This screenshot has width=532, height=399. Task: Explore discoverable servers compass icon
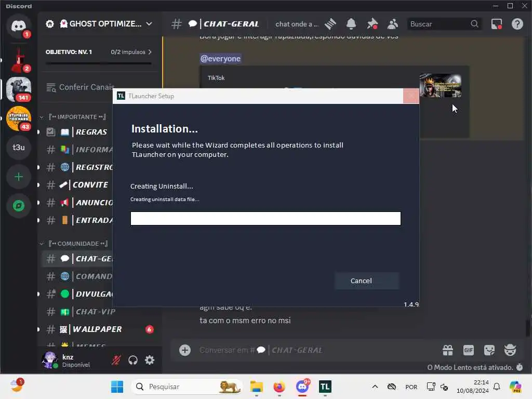click(19, 206)
